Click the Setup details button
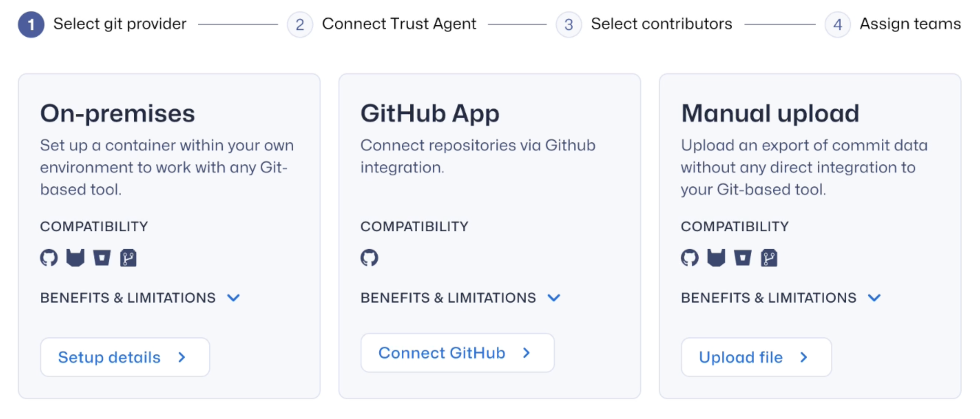980x419 pixels. click(x=125, y=357)
